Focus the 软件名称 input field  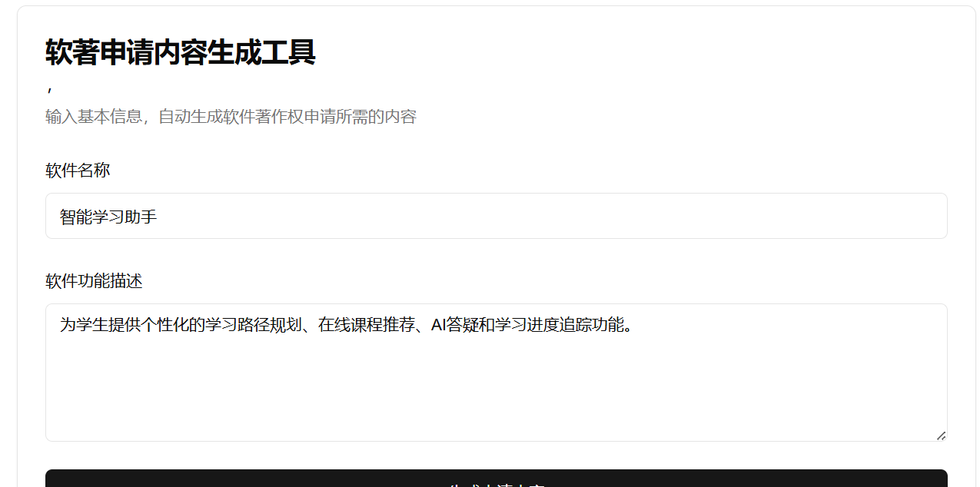pos(496,217)
